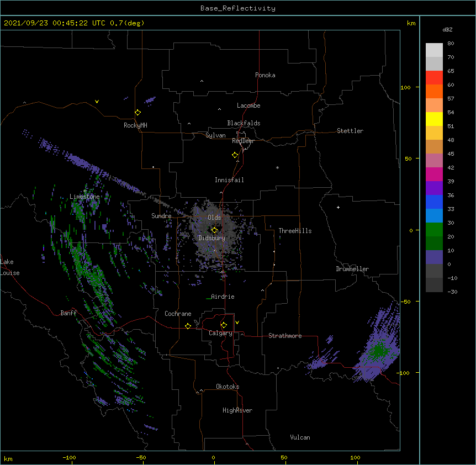Click the Limestone label

[84, 197]
